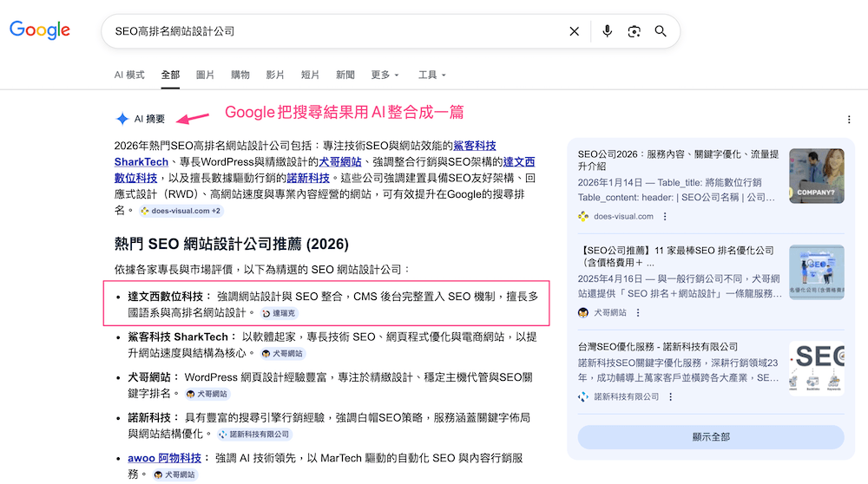Switch to 購物 tab

[x=240, y=75]
